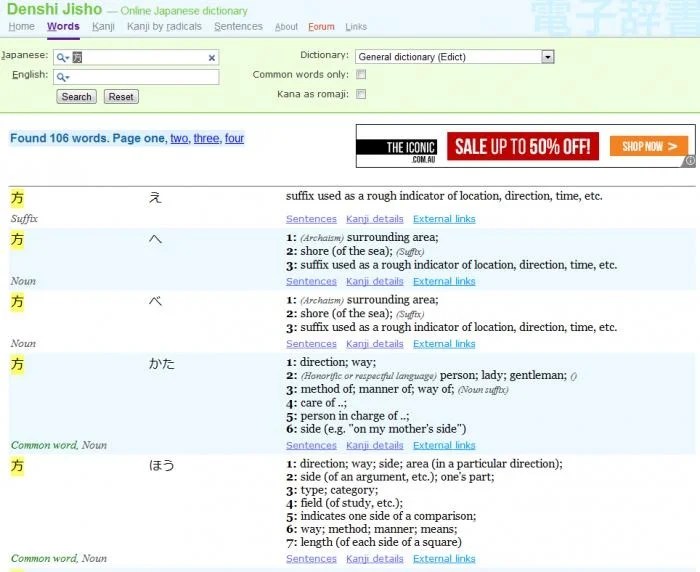Click the ad info icon on banner

coord(689,161)
